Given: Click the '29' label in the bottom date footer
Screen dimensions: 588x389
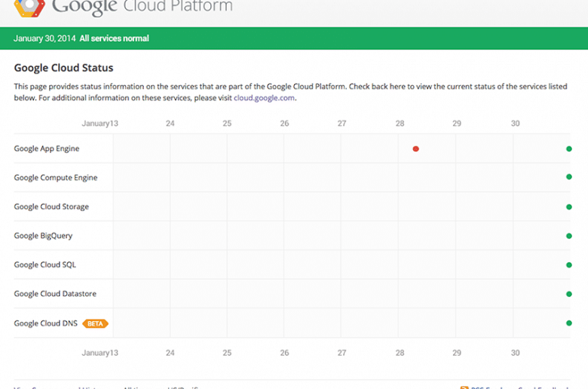Looking at the screenshot, I should click(x=457, y=353).
